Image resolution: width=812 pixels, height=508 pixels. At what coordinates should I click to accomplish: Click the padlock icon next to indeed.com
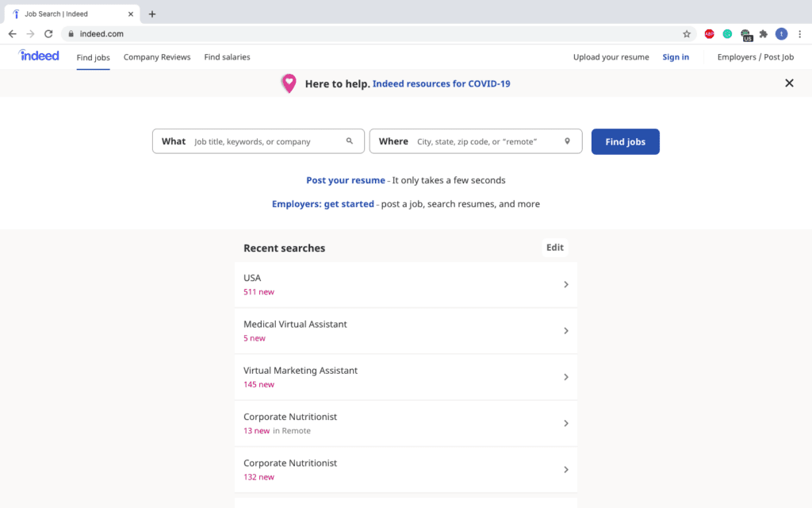click(x=71, y=33)
